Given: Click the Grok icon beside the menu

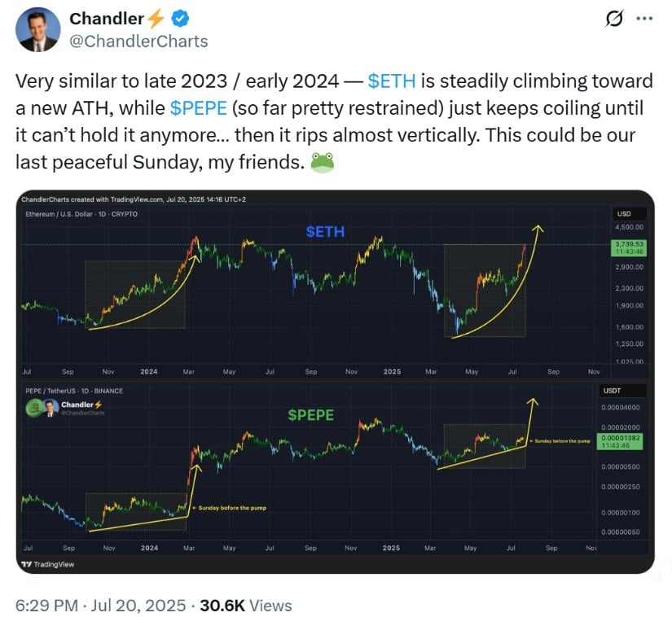Looking at the screenshot, I should [x=614, y=19].
